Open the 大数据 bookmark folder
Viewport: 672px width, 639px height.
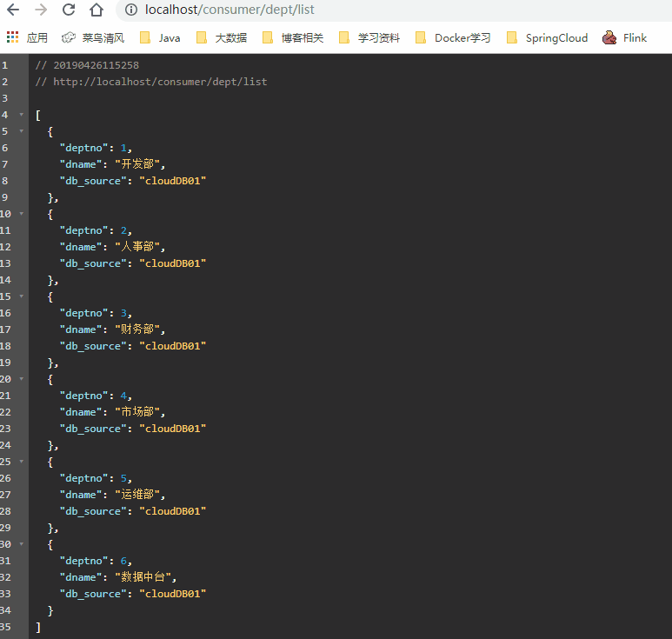[x=222, y=37]
